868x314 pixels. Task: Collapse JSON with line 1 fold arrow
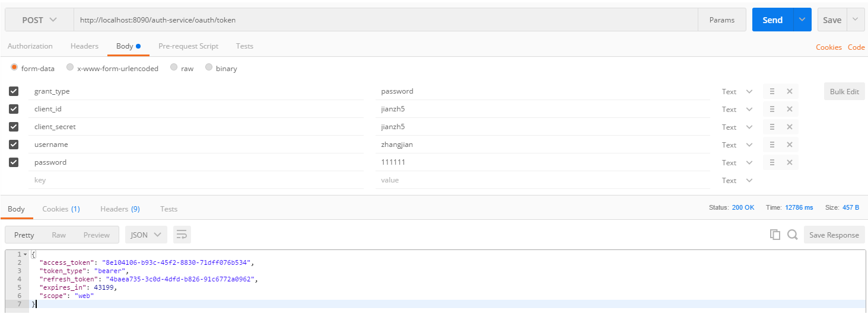click(25, 254)
